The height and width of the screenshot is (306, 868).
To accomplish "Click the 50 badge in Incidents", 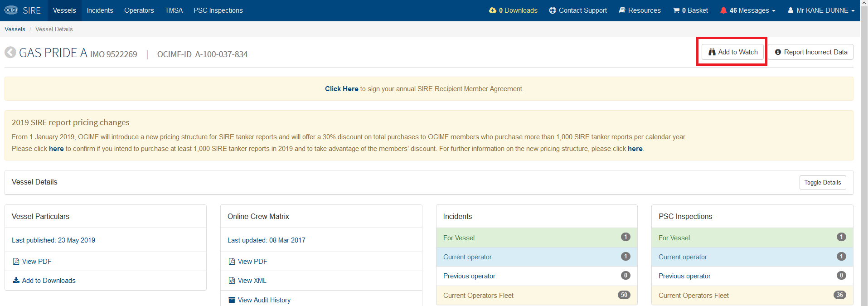I will [x=624, y=295].
